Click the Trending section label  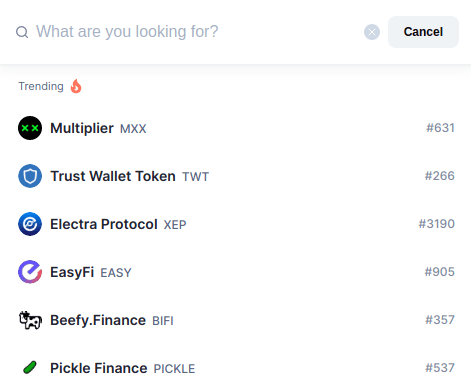(x=41, y=86)
